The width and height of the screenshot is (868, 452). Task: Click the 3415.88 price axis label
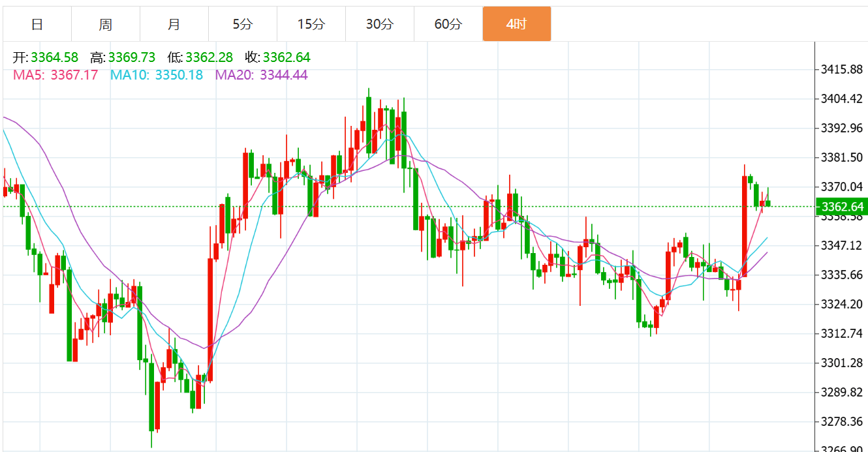point(841,69)
